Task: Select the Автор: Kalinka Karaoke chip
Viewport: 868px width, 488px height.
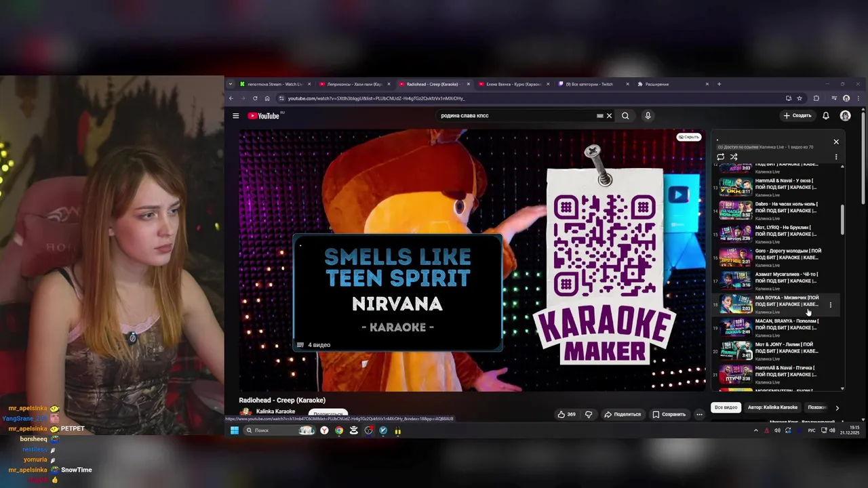Action: coord(772,407)
